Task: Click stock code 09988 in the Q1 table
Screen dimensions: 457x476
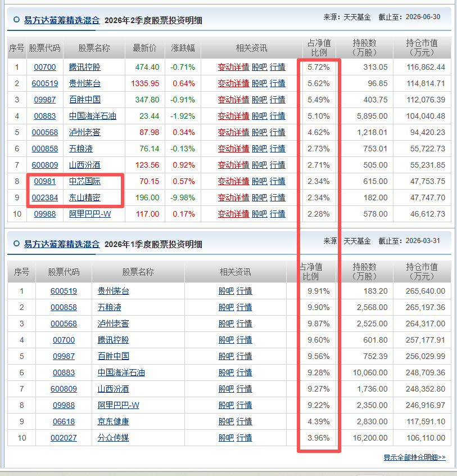Action: click(64, 406)
